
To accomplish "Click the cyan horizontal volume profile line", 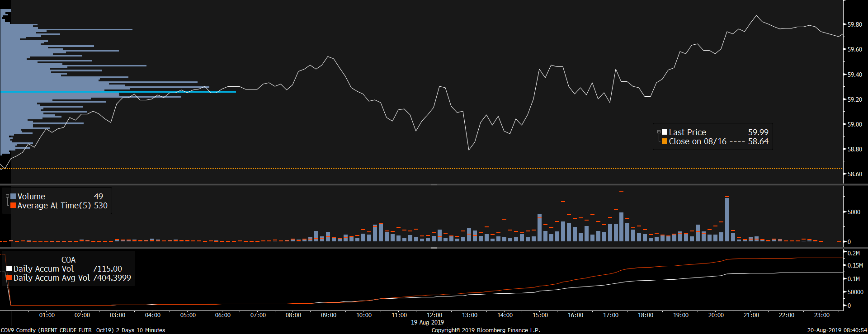I will pyautogui.click(x=181, y=92).
